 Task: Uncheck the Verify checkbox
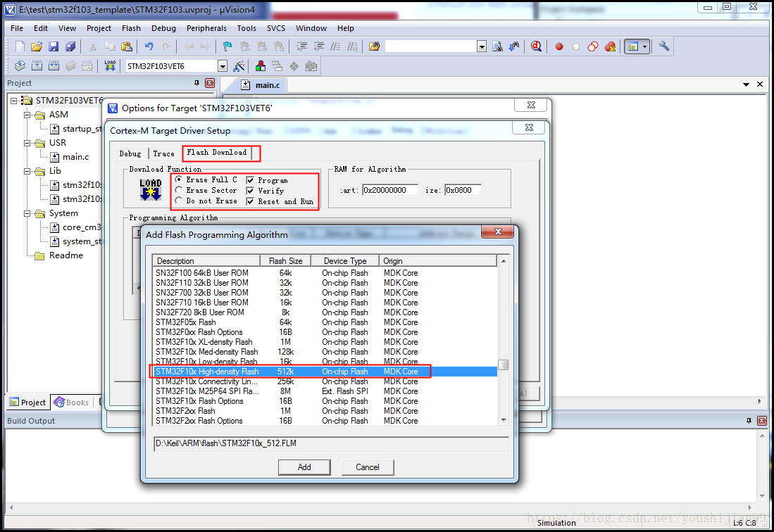coord(250,191)
